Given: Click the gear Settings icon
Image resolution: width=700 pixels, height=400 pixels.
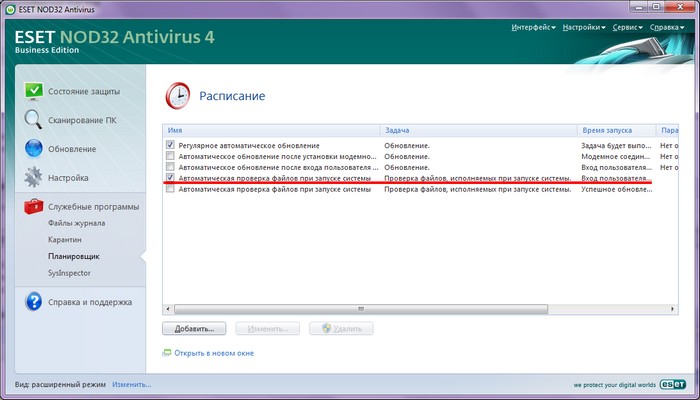Looking at the screenshot, I should point(33,177).
